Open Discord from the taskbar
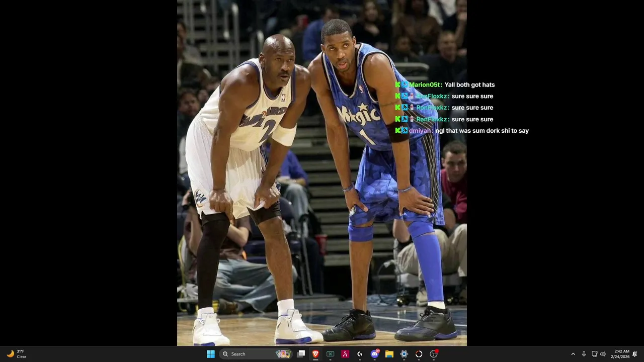 (x=374, y=354)
